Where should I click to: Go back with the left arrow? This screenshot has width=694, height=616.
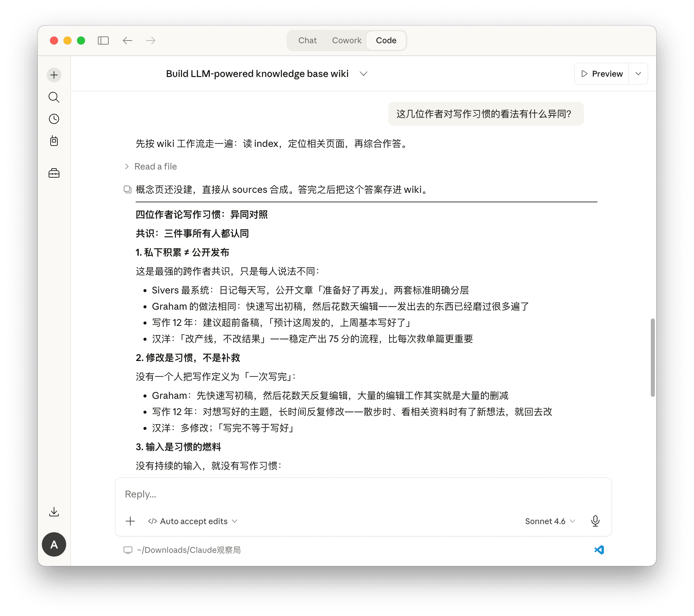click(x=127, y=41)
